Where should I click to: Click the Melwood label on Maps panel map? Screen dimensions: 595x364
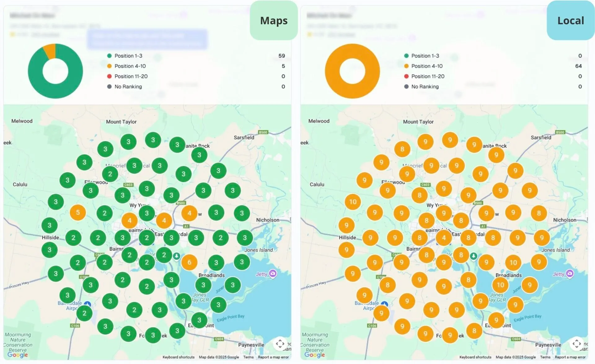coord(22,121)
